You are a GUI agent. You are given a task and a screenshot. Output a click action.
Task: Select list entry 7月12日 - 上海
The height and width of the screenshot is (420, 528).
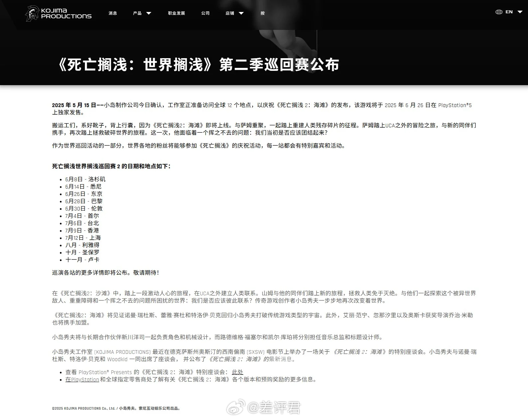pos(83,238)
